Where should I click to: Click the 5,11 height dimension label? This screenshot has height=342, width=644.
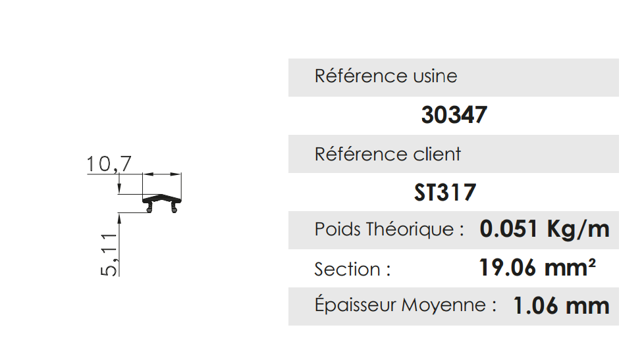[109, 254]
